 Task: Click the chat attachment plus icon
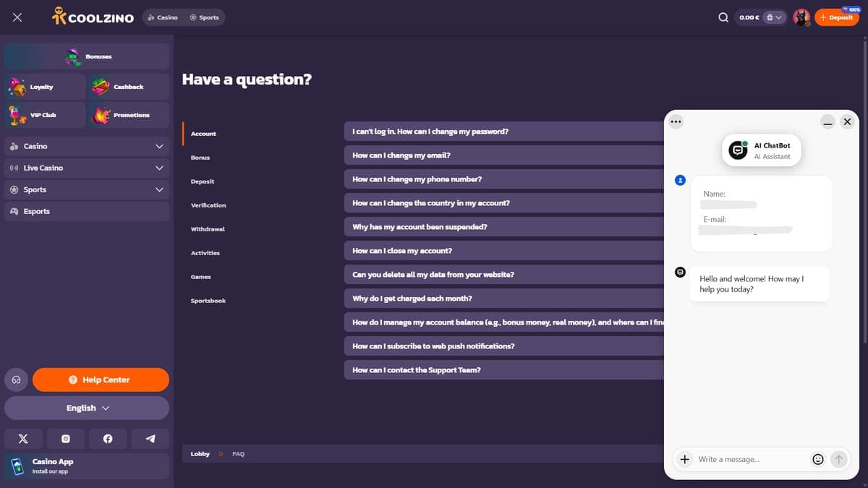[x=684, y=459]
